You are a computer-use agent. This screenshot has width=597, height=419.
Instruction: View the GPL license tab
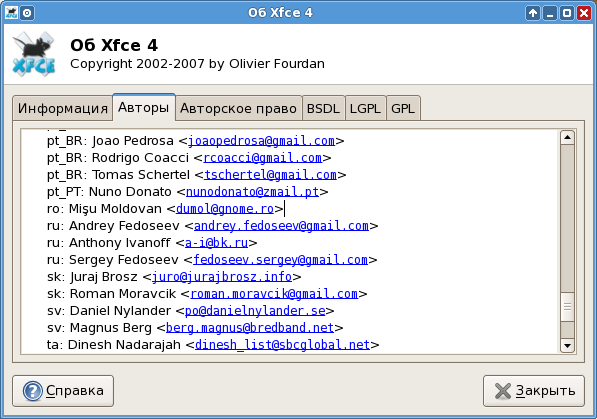403,108
